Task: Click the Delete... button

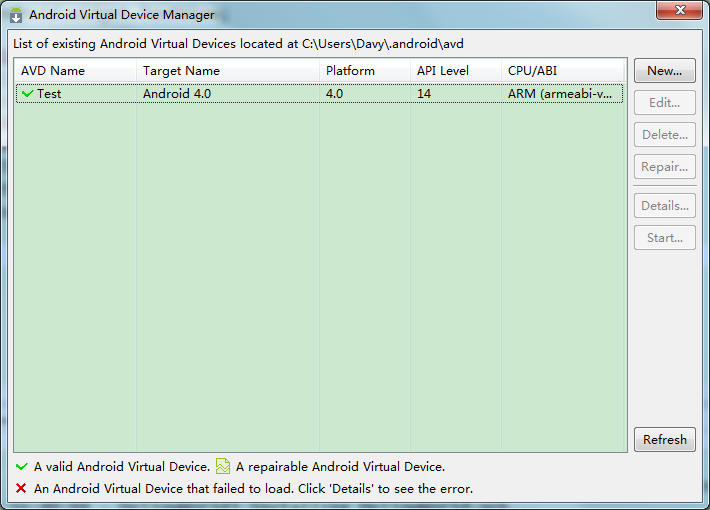Action: tap(664, 135)
